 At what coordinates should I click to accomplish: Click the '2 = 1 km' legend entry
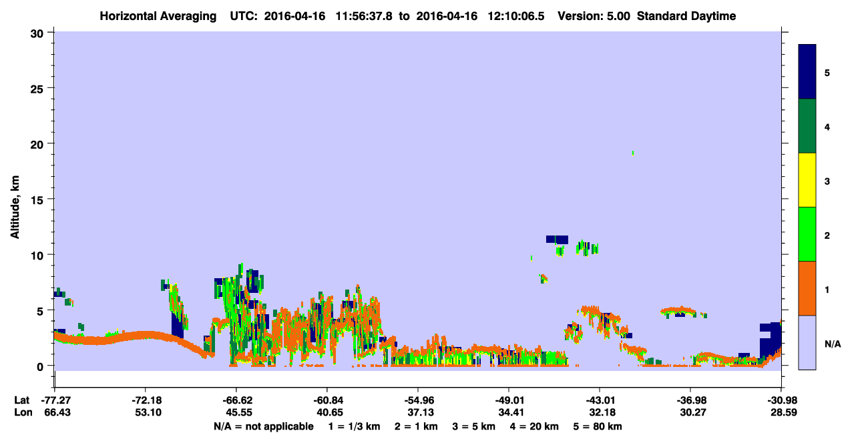[416, 426]
